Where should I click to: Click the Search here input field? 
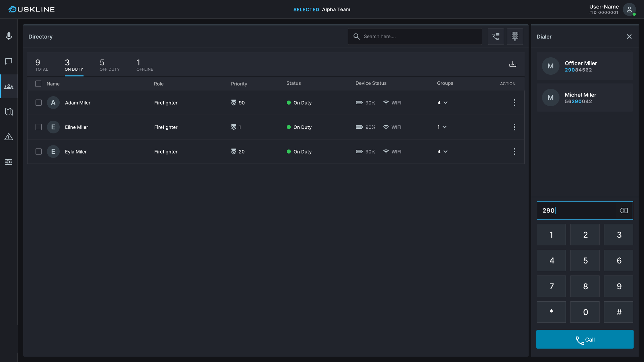(415, 37)
